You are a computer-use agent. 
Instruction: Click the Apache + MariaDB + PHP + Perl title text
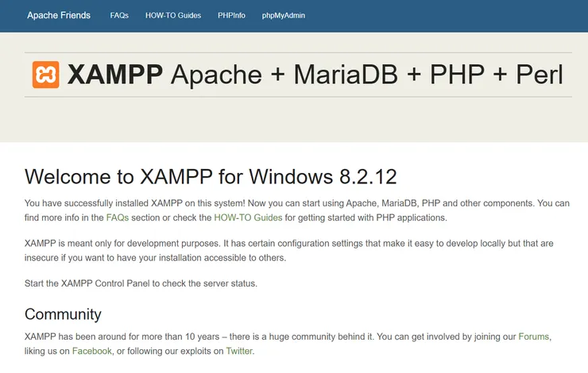367,75
